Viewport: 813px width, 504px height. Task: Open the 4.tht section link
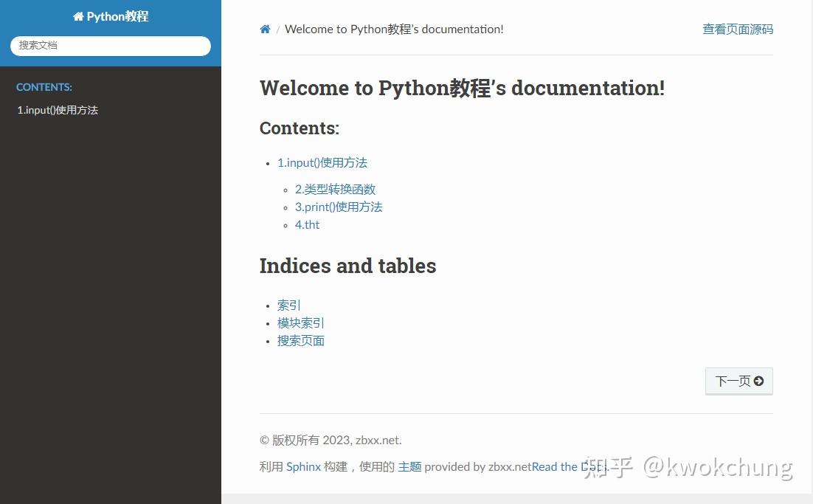coord(307,224)
